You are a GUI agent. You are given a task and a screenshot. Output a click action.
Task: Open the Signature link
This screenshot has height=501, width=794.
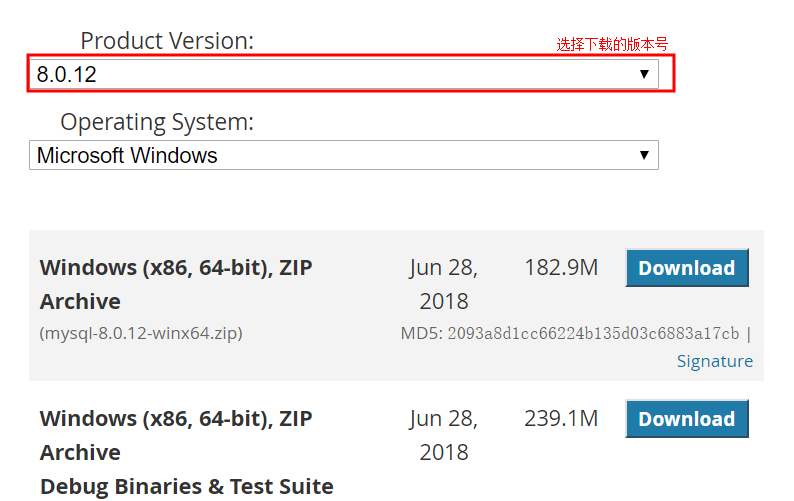(x=714, y=361)
